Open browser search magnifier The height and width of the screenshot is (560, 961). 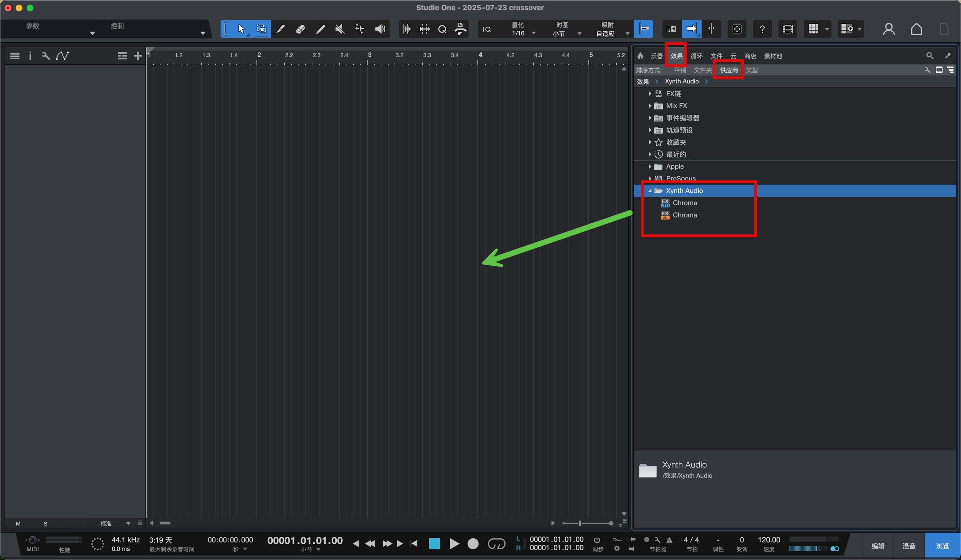click(930, 56)
